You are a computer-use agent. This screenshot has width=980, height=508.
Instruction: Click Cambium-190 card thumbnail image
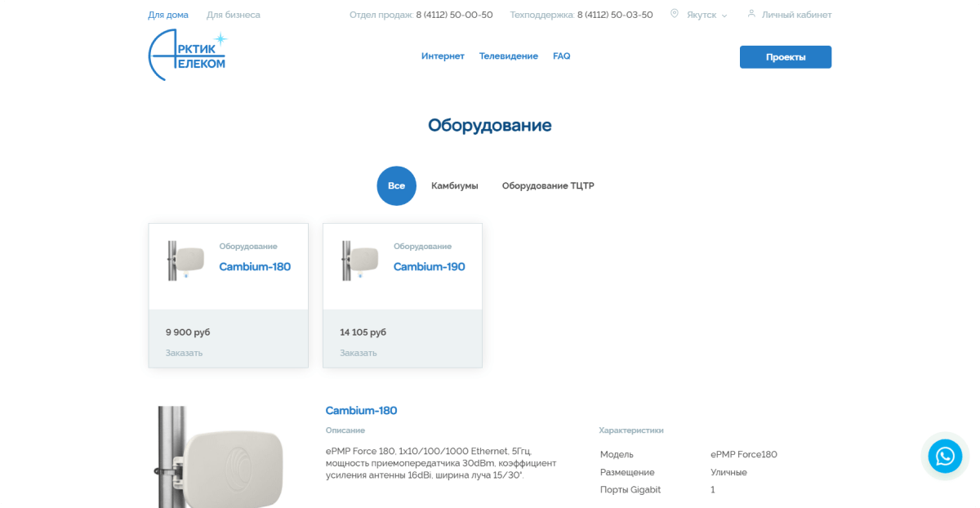tap(360, 261)
